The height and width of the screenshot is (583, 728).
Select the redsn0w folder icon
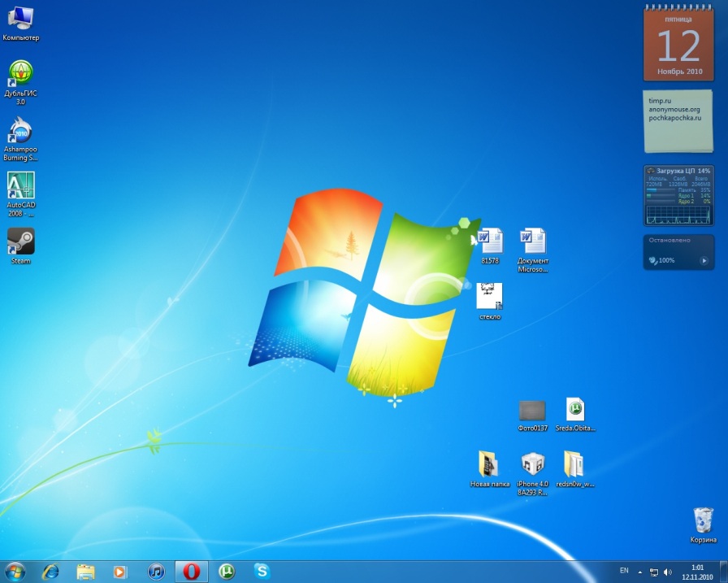tap(574, 469)
